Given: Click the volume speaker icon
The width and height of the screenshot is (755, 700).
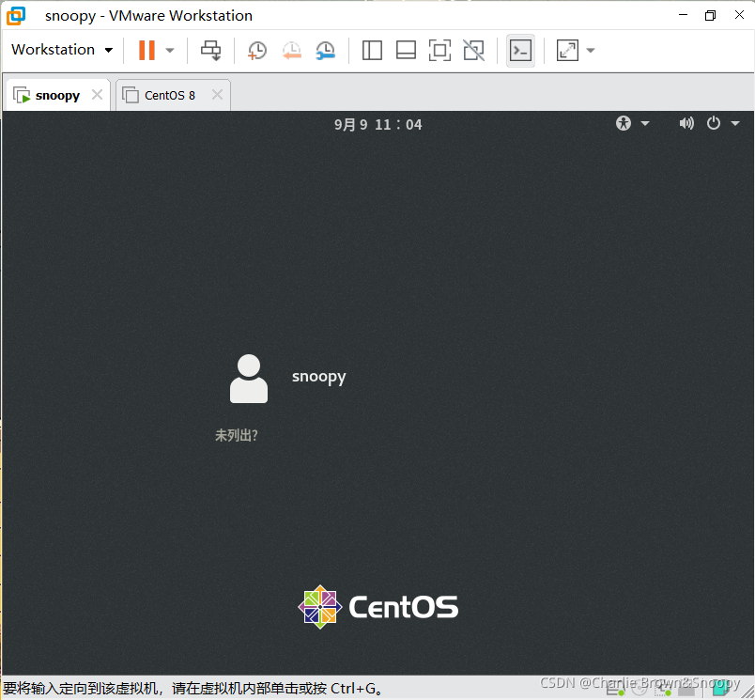Looking at the screenshot, I should pyautogui.click(x=686, y=124).
